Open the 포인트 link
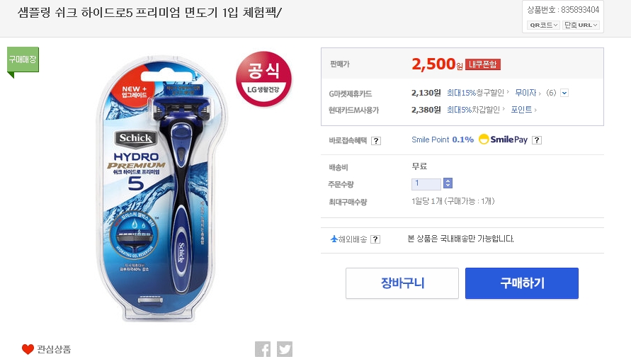The image size is (631, 364). click(x=522, y=110)
